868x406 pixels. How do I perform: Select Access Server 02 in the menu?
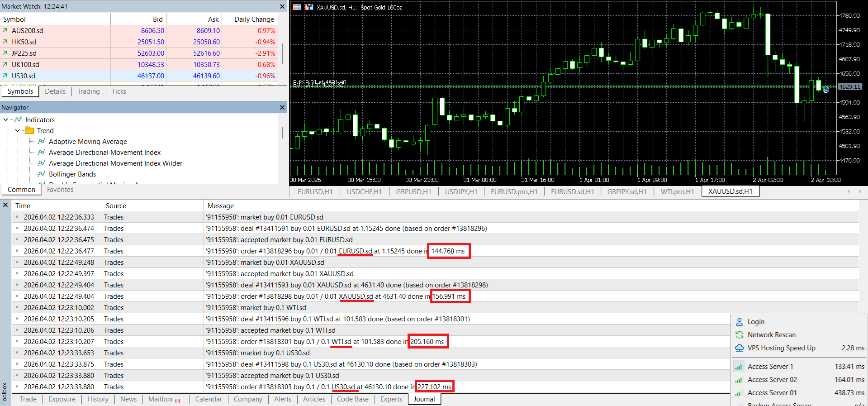[x=800, y=379]
